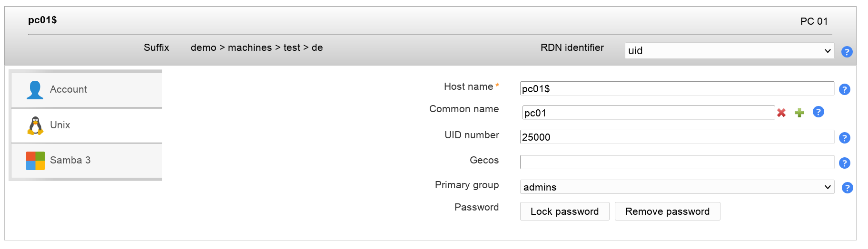
Task: Show help for the UID number field
Action: 844,138
